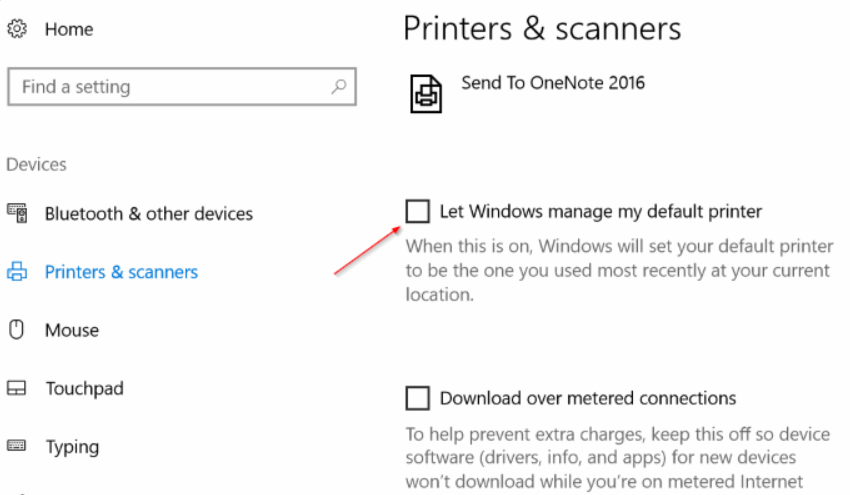Image resolution: width=850 pixels, height=495 pixels.
Task: Return to Home via the Home label
Action: pyautogui.click(x=69, y=30)
